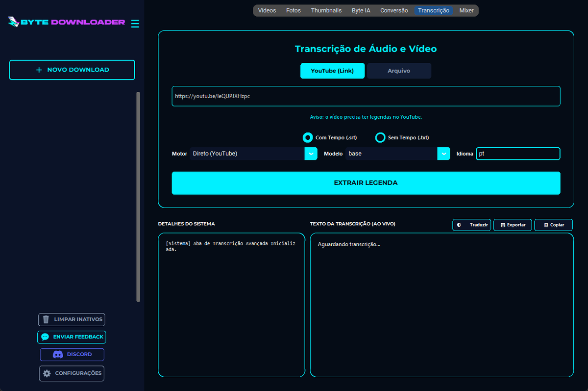Open the Discord link button label
This screenshot has height=391, width=588.
click(x=79, y=354)
